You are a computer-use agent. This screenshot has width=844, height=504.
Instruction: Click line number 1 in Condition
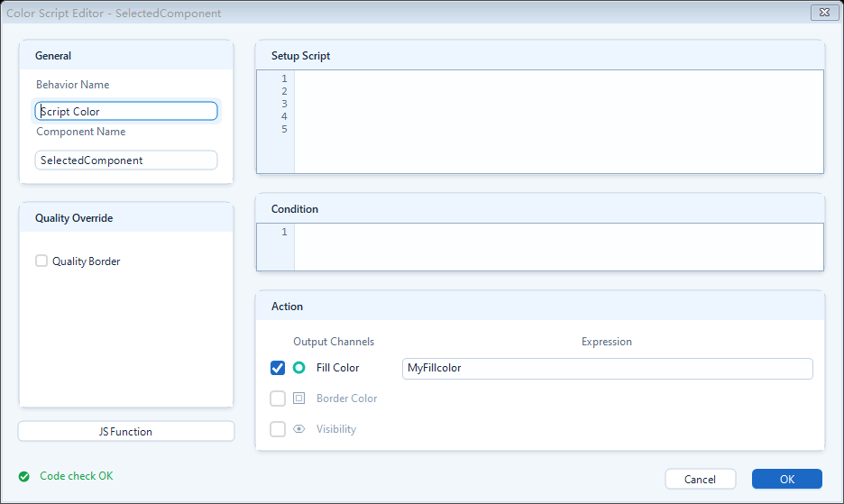coord(284,232)
